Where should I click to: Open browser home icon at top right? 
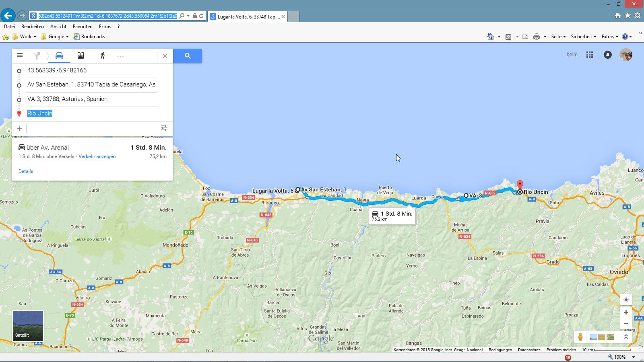pyautogui.click(x=618, y=16)
